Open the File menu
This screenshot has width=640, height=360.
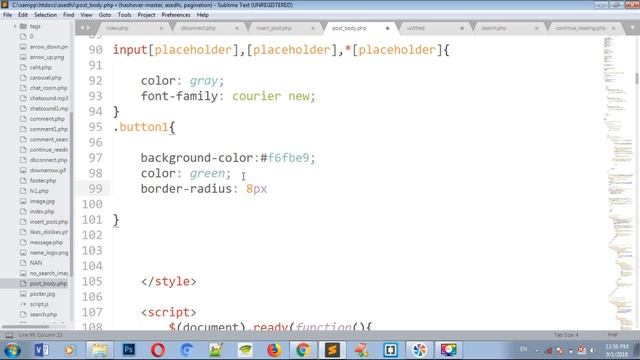7,15
